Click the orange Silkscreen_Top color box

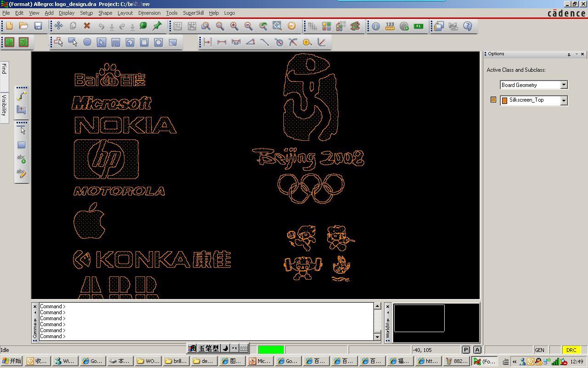coord(504,100)
